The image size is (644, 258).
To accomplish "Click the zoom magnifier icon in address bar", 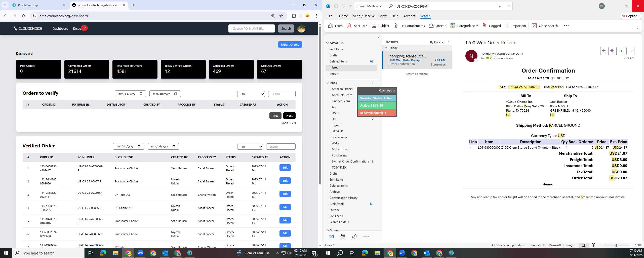I will [273, 16].
